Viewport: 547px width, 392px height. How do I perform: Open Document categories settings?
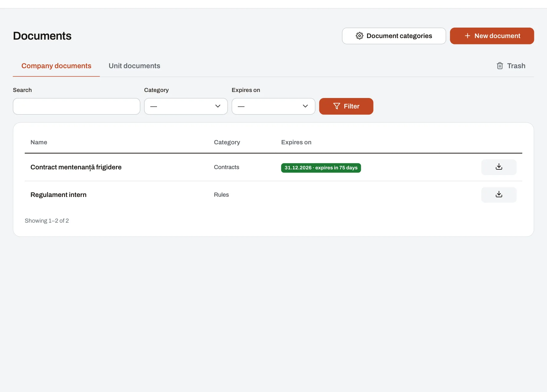point(394,36)
